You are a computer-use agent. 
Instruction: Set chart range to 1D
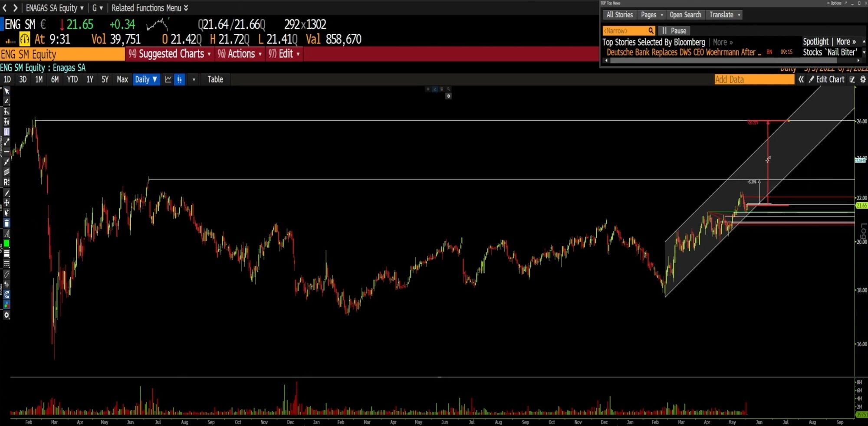[7, 79]
